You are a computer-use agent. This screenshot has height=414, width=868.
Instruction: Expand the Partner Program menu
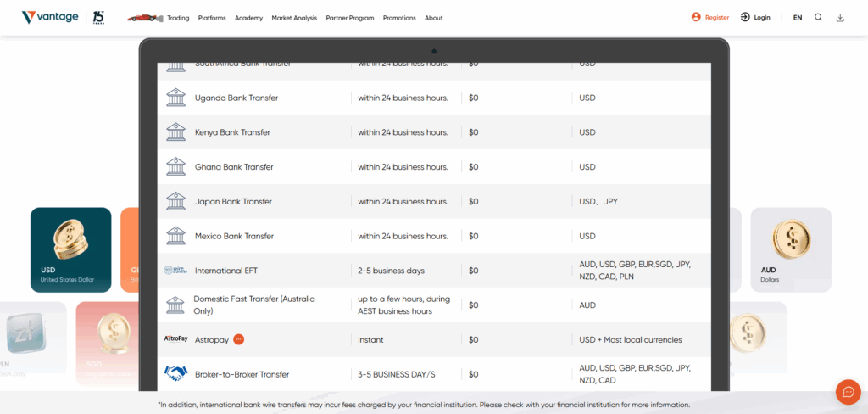tap(350, 18)
